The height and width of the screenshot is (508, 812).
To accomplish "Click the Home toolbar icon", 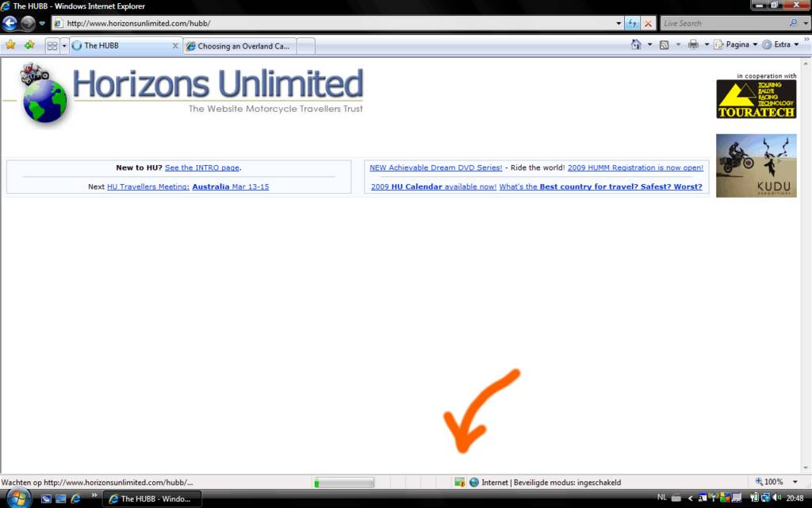I will coord(637,44).
